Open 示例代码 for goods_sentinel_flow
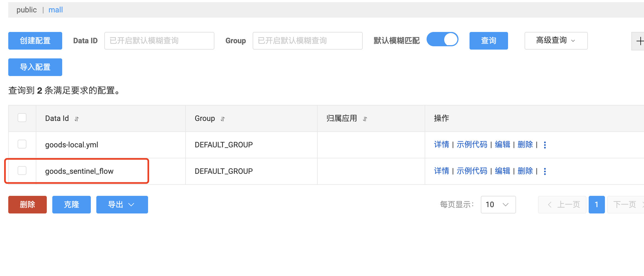 click(472, 171)
